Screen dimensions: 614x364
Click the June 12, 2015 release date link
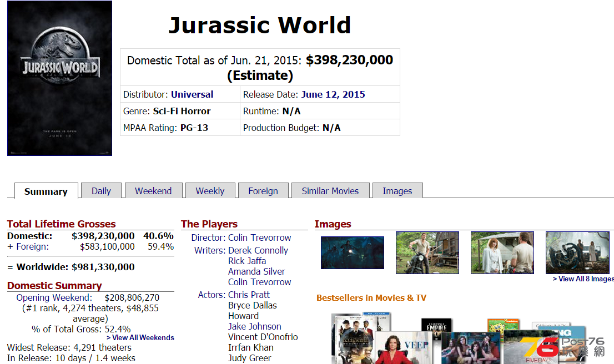pos(333,94)
